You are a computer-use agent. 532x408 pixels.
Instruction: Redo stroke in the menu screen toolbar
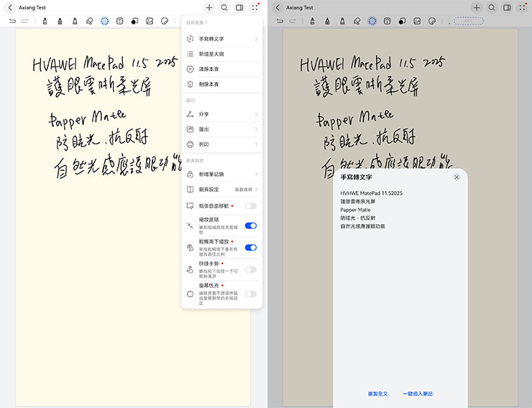(25, 21)
